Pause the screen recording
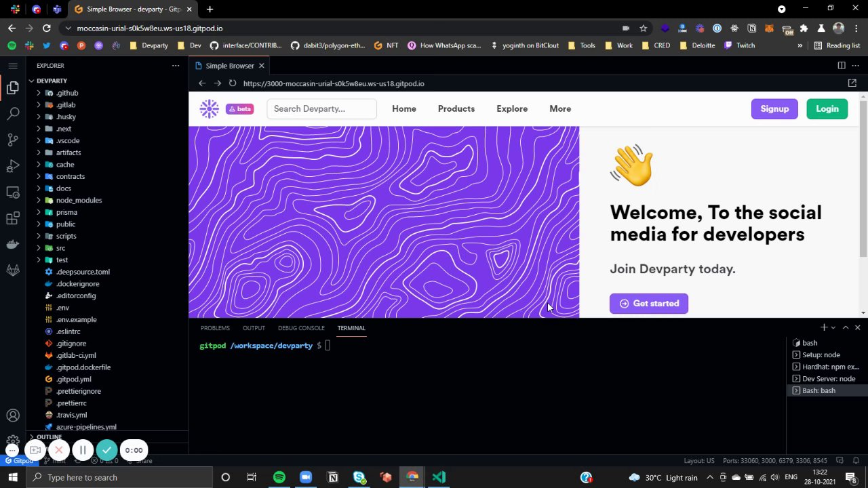 (83, 450)
